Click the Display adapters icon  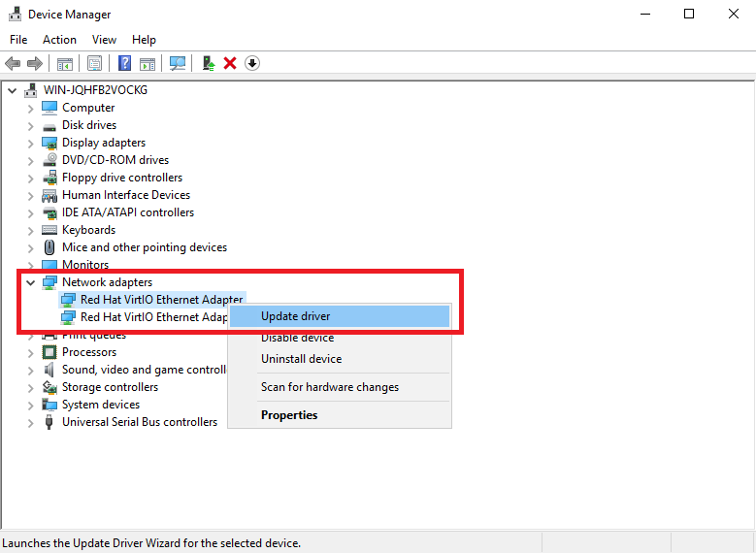49,143
